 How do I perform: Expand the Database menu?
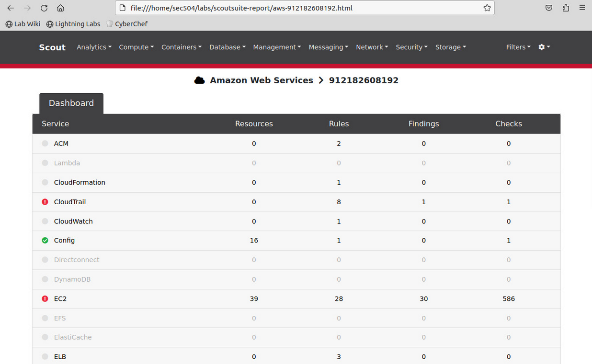[x=228, y=47]
